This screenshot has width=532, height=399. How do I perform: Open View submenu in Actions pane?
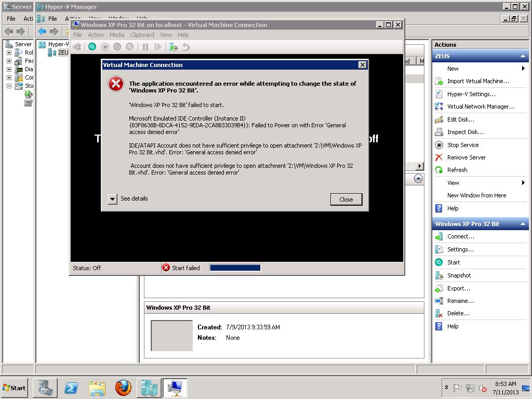(480, 183)
